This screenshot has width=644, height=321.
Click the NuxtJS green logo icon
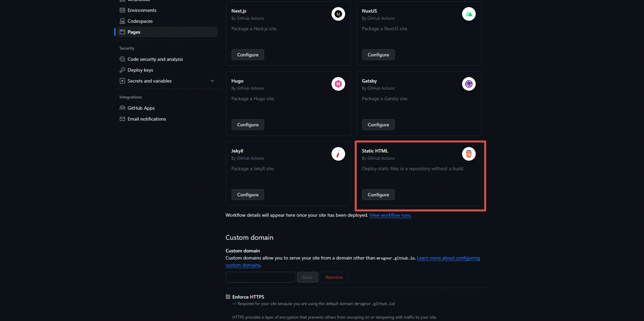click(469, 14)
